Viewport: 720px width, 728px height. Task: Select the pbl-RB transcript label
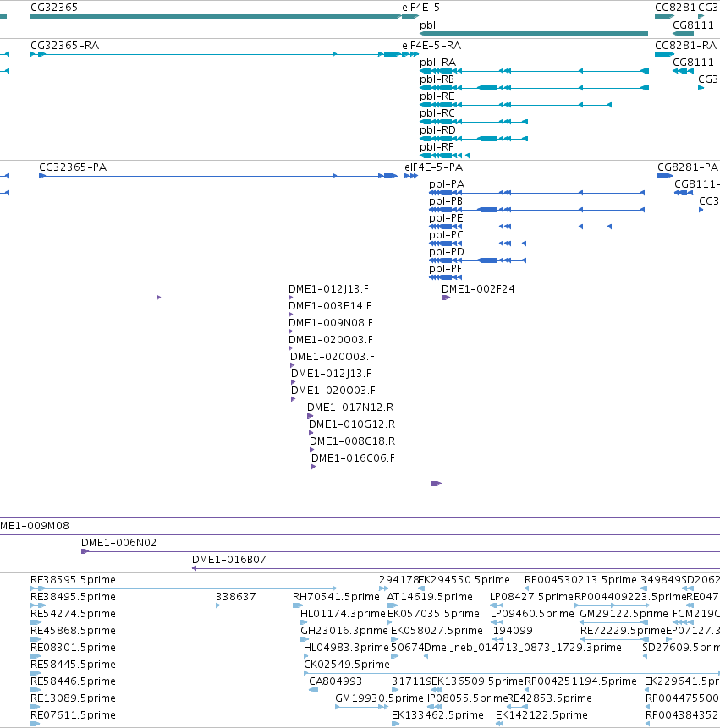437,79
